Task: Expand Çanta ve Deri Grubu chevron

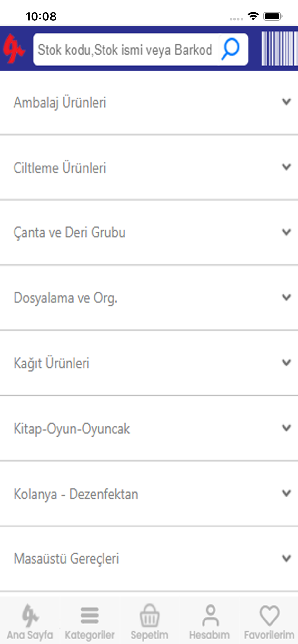Action: (x=286, y=232)
